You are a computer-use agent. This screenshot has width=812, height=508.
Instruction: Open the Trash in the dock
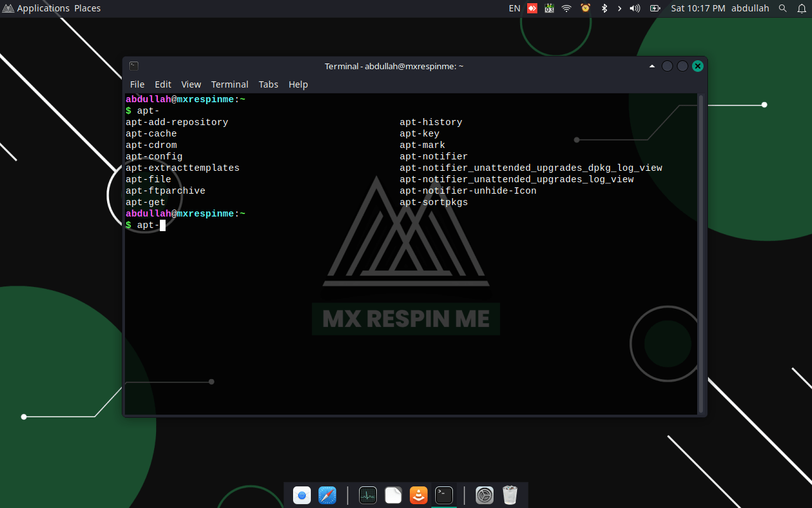click(510, 495)
